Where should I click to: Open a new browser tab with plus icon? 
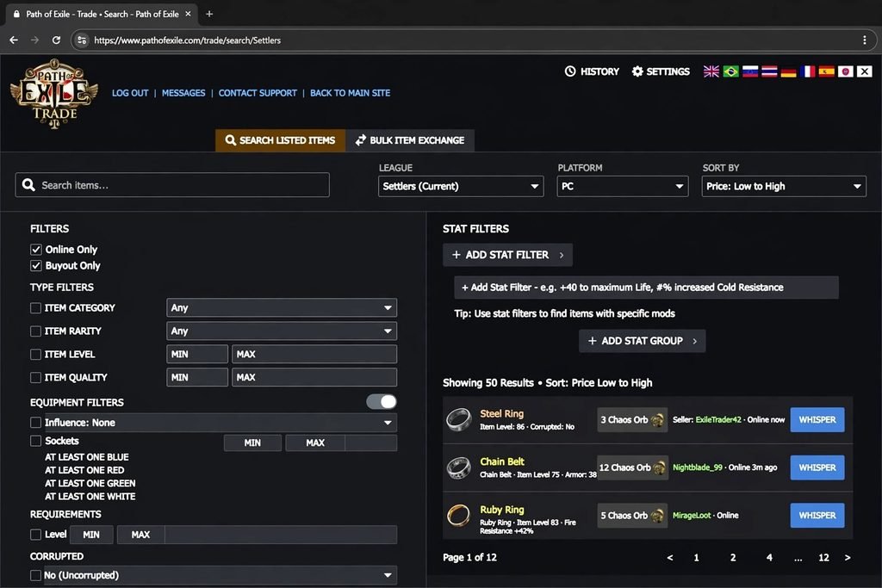click(209, 14)
